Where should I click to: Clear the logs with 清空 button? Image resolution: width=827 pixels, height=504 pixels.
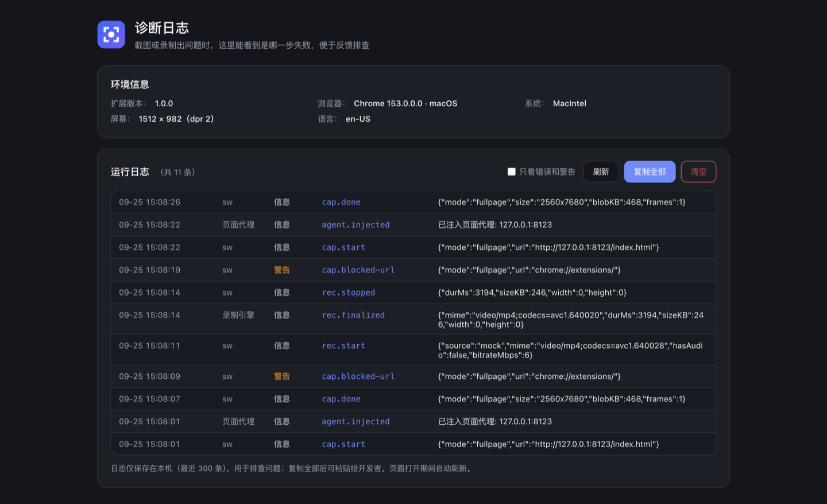coord(698,172)
